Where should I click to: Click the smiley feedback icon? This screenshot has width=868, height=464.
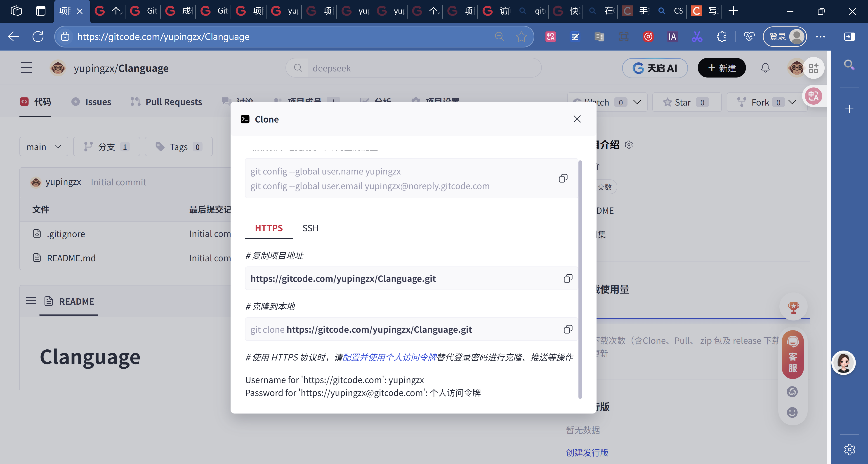coord(793,412)
